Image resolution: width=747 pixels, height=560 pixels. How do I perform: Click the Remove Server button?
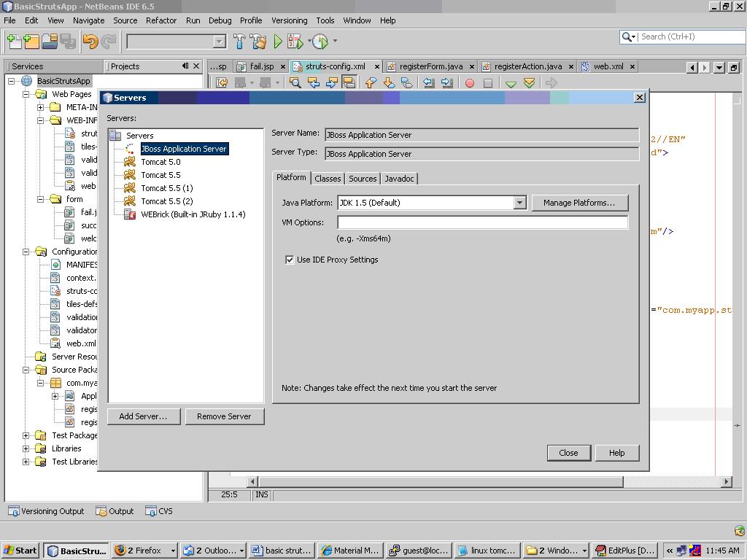pyautogui.click(x=224, y=416)
